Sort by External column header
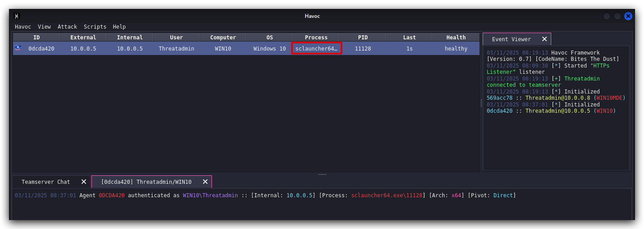The width and height of the screenshot is (644, 229). pyautogui.click(x=83, y=38)
